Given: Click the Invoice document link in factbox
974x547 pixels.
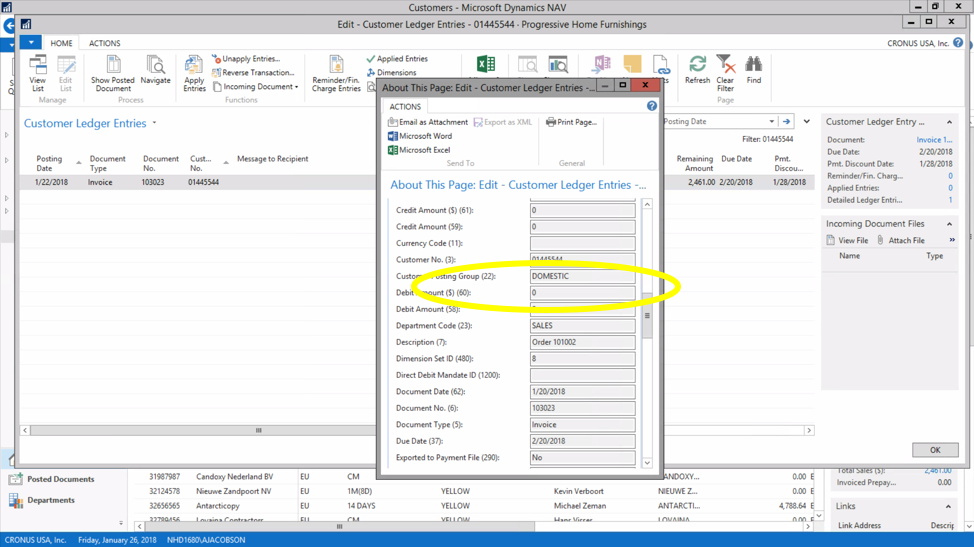Looking at the screenshot, I should coord(934,140).
